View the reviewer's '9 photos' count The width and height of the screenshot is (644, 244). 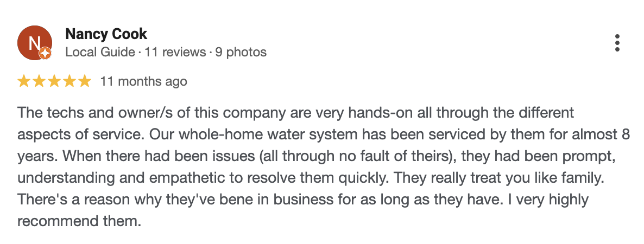pos(241,52)
